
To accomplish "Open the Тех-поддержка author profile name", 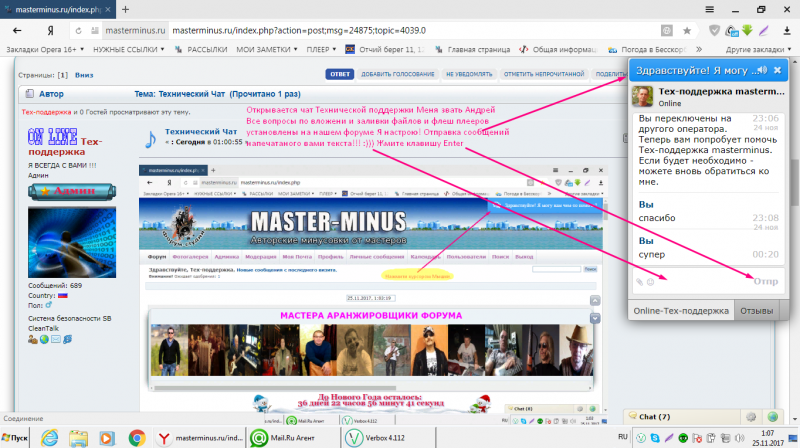I will click(x=65, y=146).
